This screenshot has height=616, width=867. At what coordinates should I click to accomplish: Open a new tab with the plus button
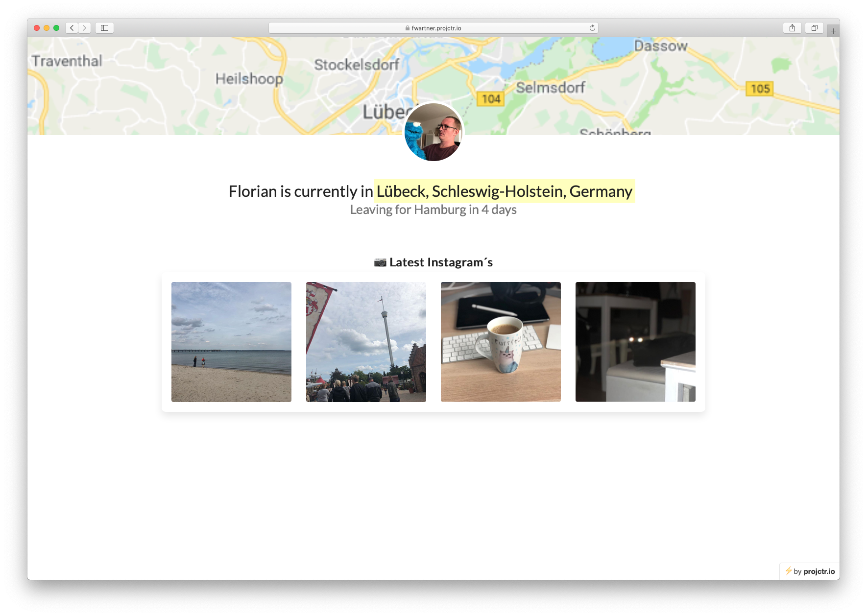click(x=833, y=30)
